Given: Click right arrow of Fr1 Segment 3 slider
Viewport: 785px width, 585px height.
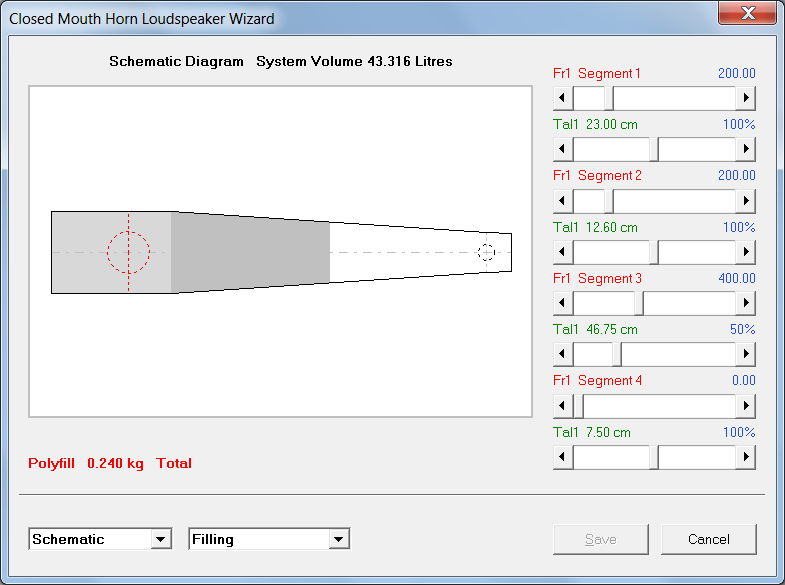Looking at the screenshot, I should [x=745, y=303].
